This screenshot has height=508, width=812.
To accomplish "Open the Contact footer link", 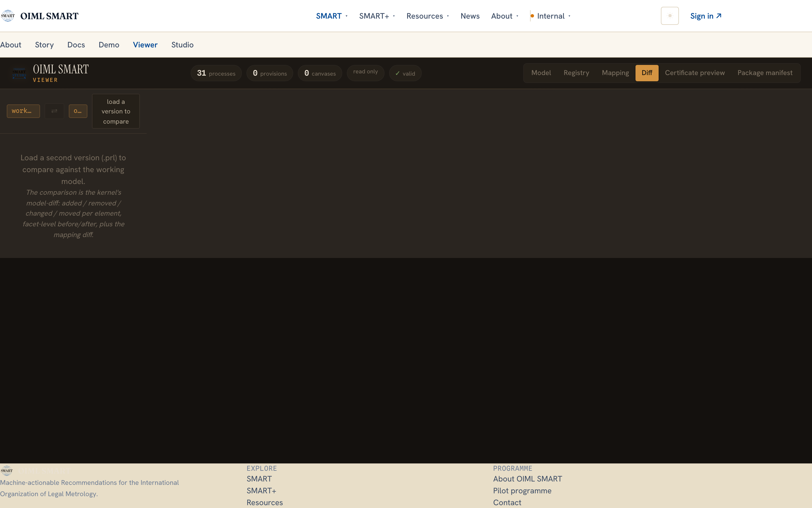I will [x=507, y=502].
